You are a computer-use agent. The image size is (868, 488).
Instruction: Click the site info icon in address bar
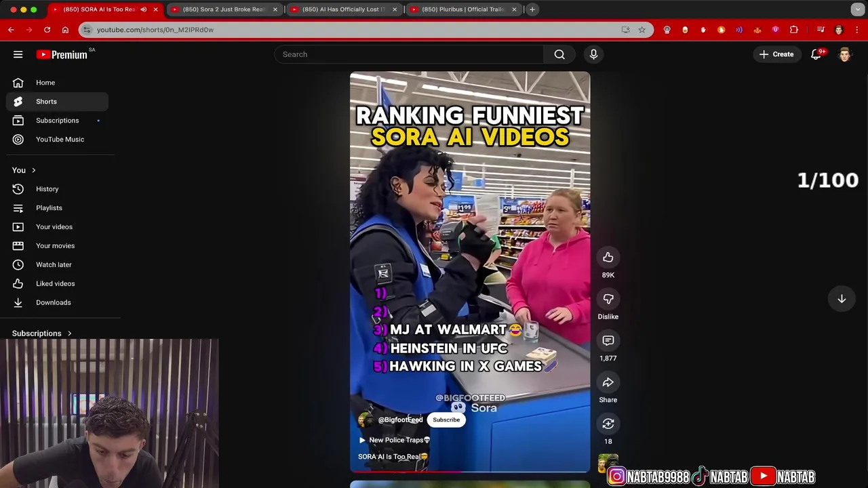(86, 30)
